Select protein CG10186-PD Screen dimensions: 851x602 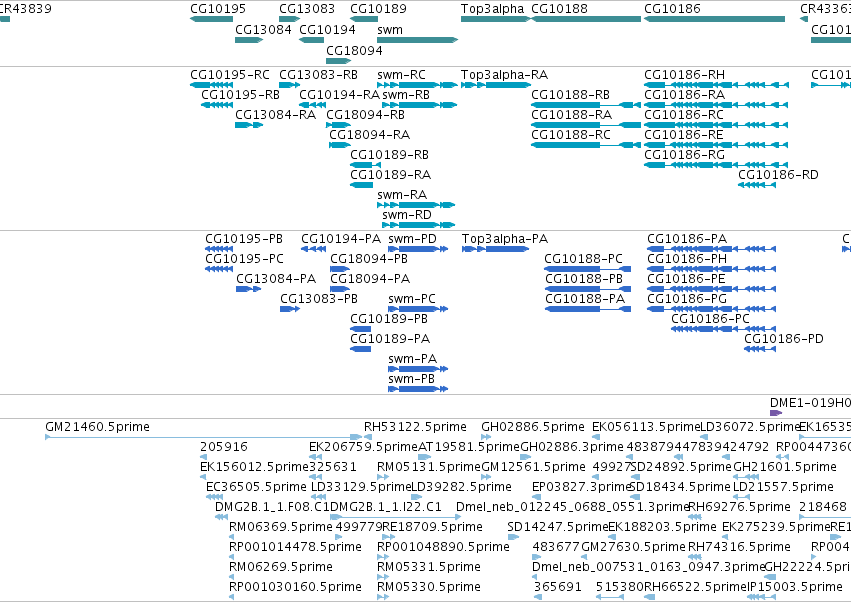[760, 349]
